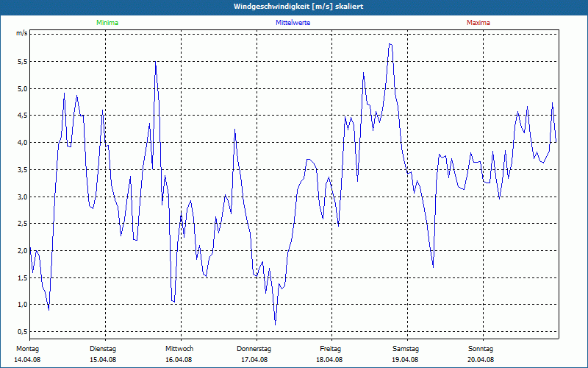Click the Dienstag day label
The width and height of the screenshot is (588, 368).
pos(103,349)
